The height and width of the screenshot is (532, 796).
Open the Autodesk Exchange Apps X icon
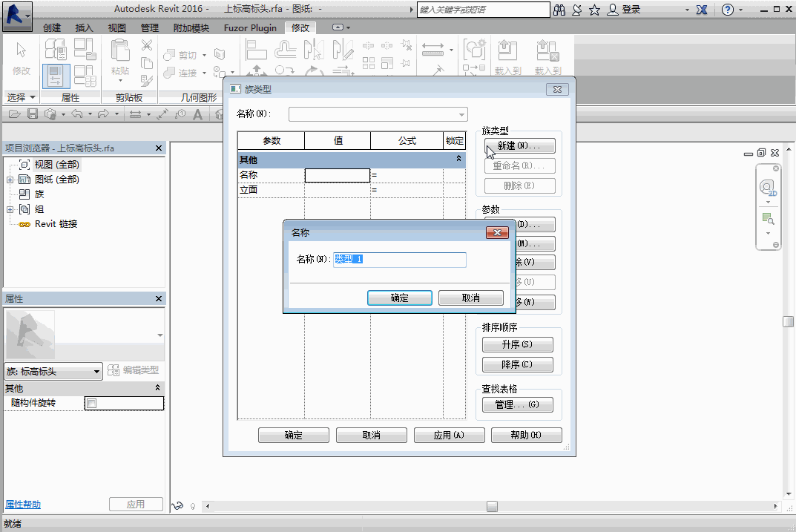click(701, 10)
